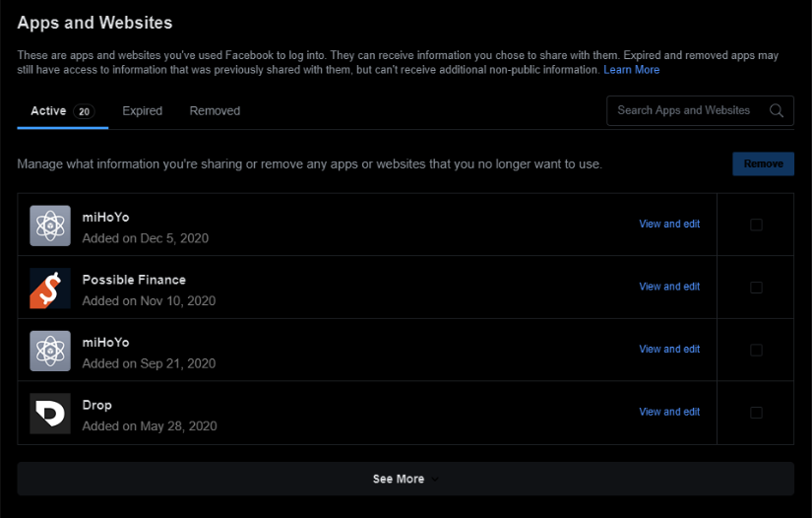
Task: Expand the list with See More
Action: (x=405, y=480)
